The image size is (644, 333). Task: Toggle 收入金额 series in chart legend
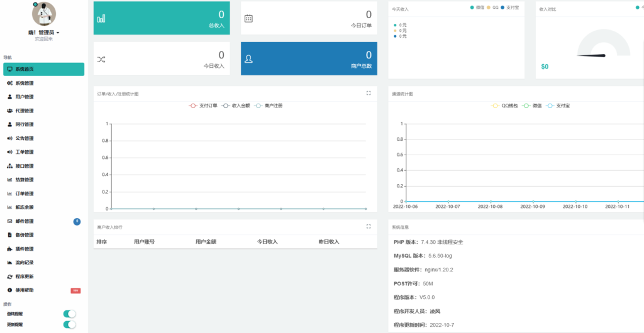(236, 106)
